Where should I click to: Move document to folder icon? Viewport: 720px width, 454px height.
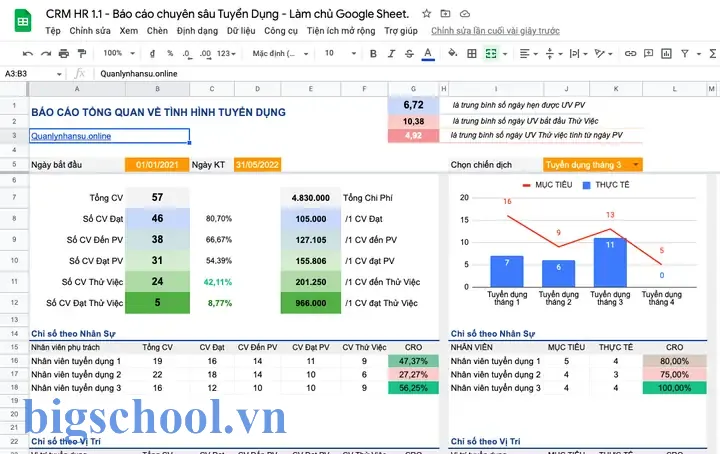tap(445, 14)
